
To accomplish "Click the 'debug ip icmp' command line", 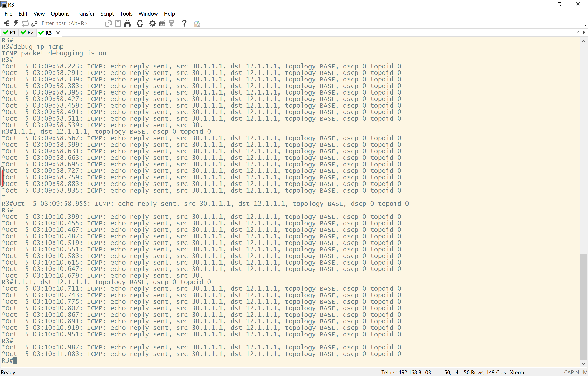I will coord(33,47).
